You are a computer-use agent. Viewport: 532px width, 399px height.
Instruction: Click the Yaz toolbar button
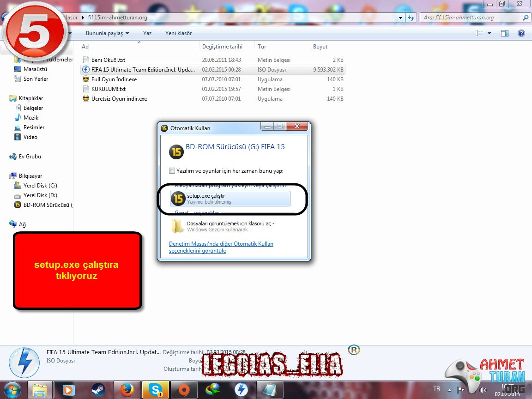tap(147, 33)
